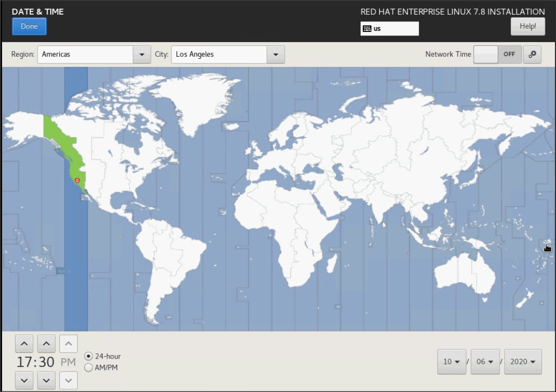Open the year dropdown showing 2020
Image resolution: width=556 pixels, height=392 pixels.
[x=523, y=361]
